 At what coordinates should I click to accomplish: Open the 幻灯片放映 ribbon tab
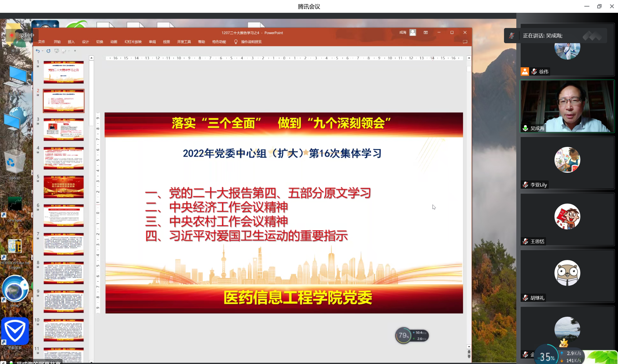(133, 42)
